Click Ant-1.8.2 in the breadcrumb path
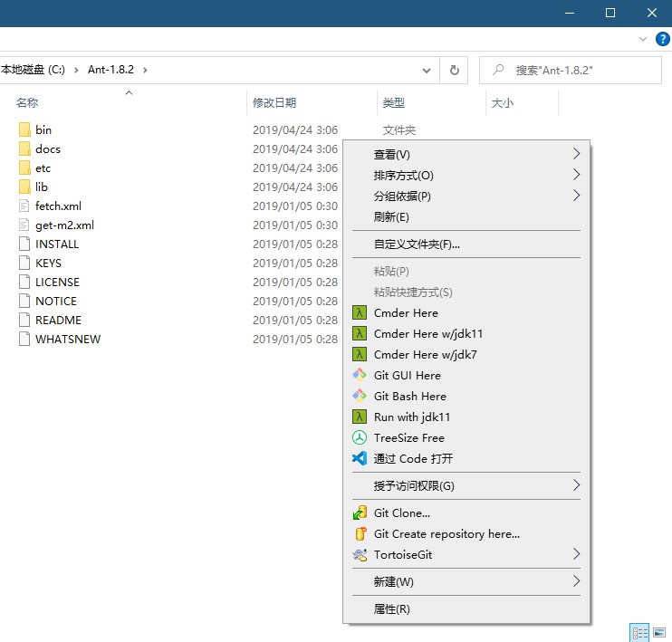The width and height of the screenshot is (672, 642). 110,70
